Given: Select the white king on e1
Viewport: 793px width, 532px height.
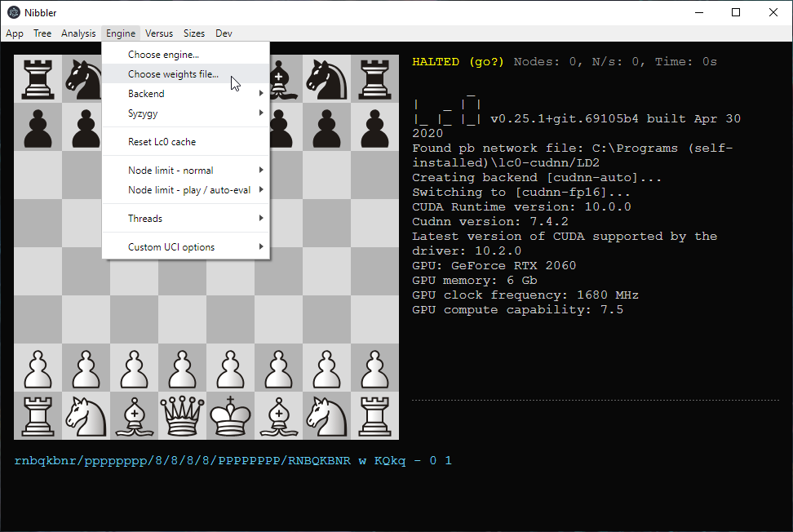Looking at the screenshot, I should point(230,416).
